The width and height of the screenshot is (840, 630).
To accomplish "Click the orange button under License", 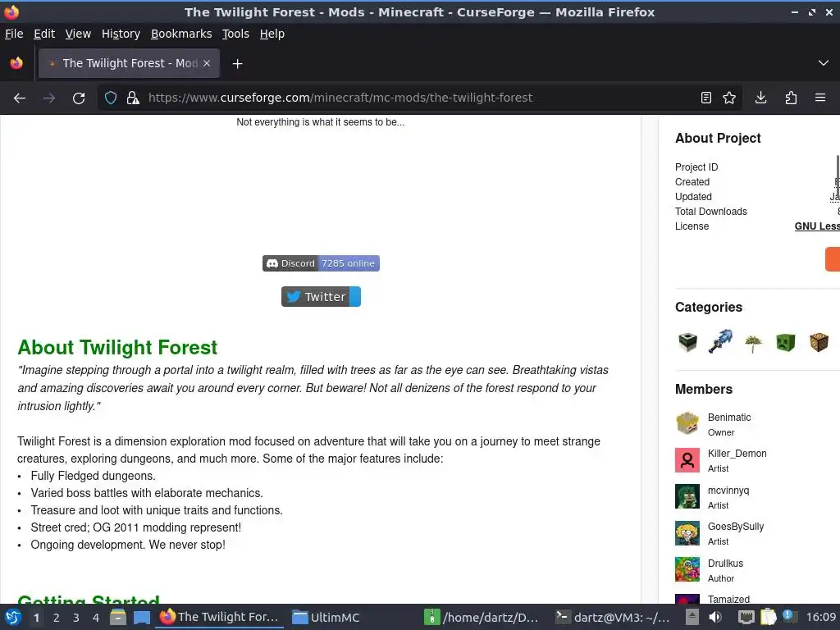I will tap(833, 259).
